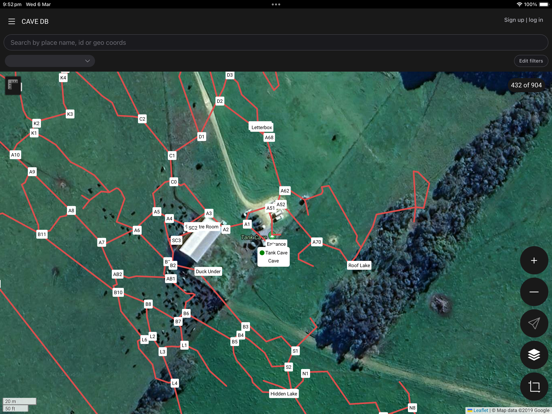Screen dimensions: 552x414
Task: Click the Edit filters button
Action: (531, 61)
